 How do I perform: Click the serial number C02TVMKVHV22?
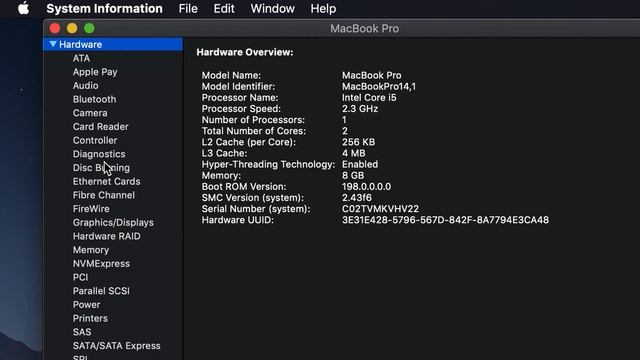click(380, 209)
